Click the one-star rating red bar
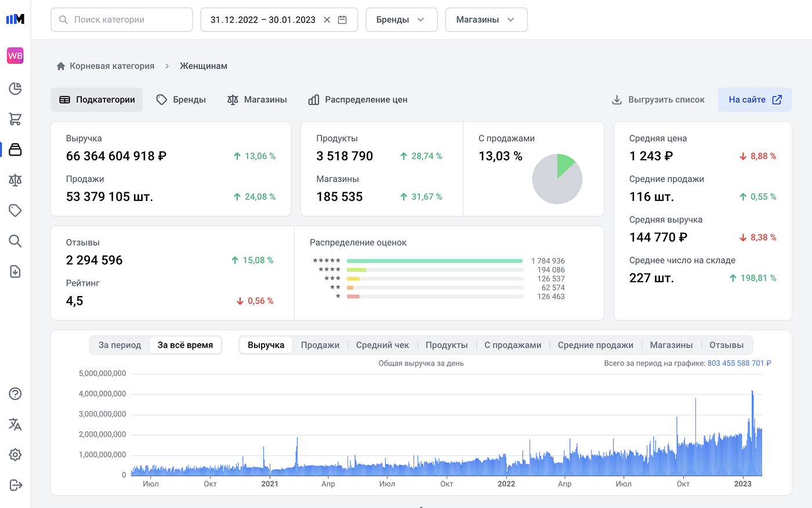 click(353, 297)
